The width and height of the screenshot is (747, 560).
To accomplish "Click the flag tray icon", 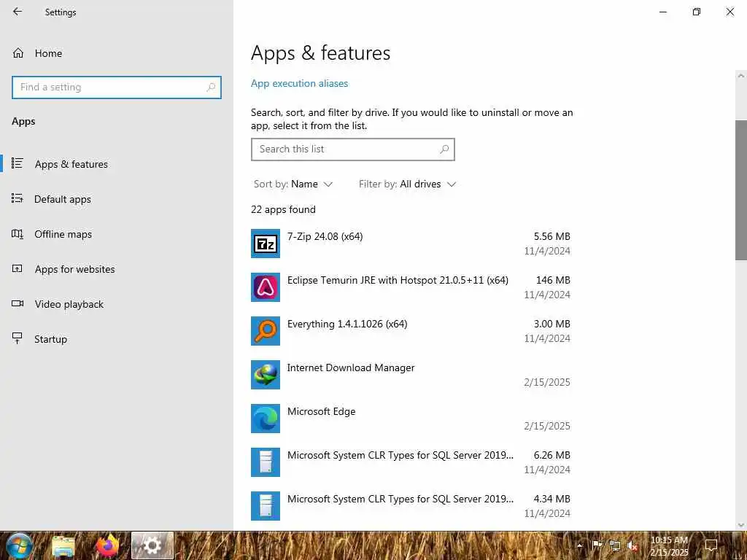I will (597, 545).
